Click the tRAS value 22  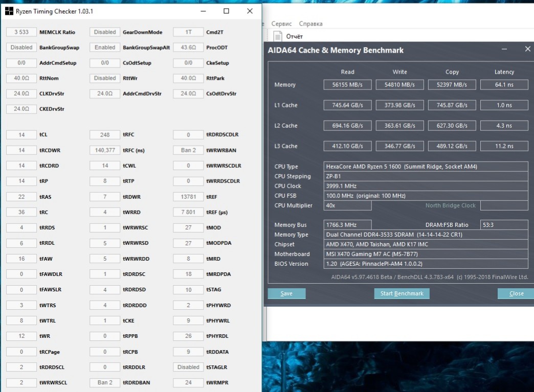click(x=21, y=197)
